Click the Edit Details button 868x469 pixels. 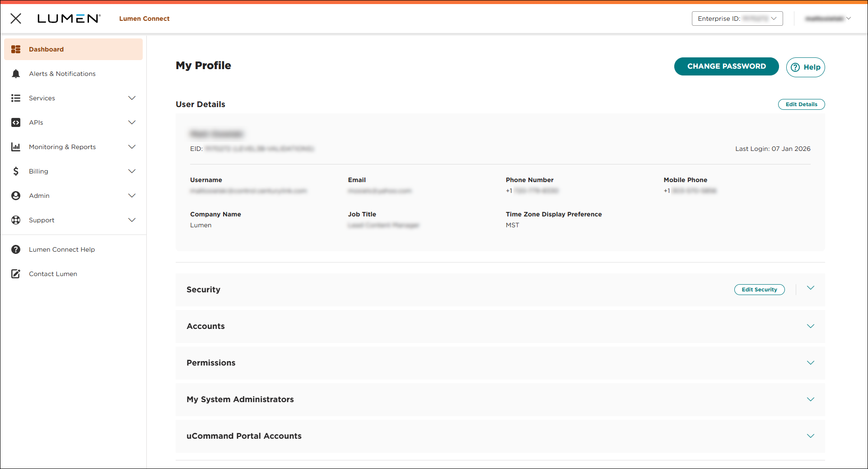[801, 104]
